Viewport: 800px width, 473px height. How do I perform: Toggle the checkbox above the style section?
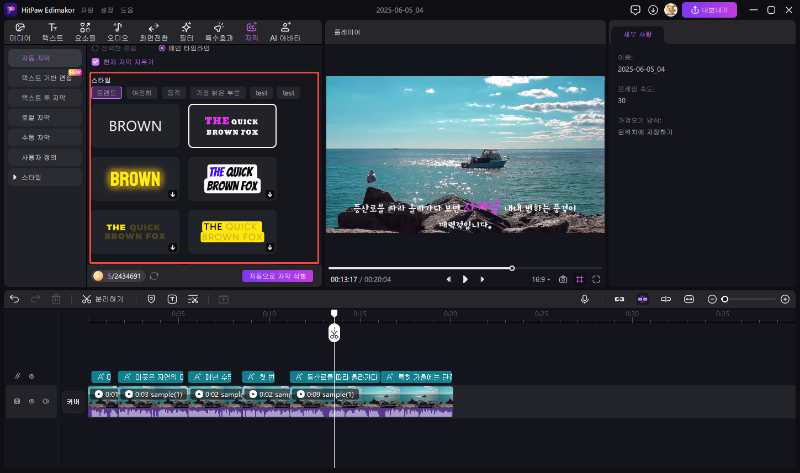pyautogui.click(x=95, y=61)
